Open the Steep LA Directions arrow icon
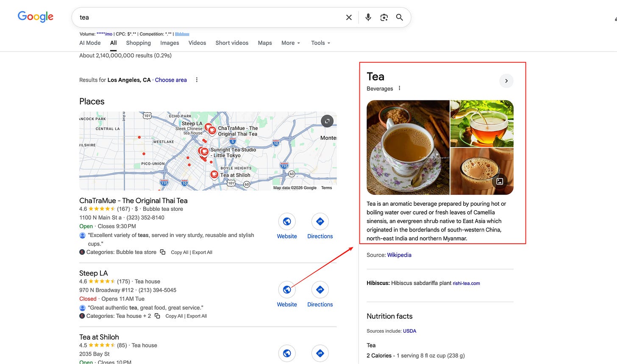 320,290
